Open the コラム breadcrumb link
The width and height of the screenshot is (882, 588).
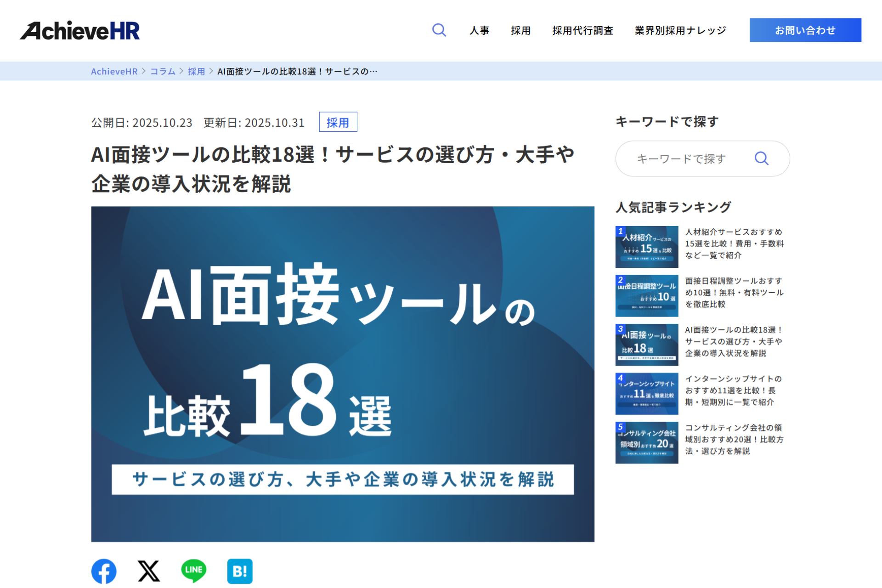click(163, 71)
